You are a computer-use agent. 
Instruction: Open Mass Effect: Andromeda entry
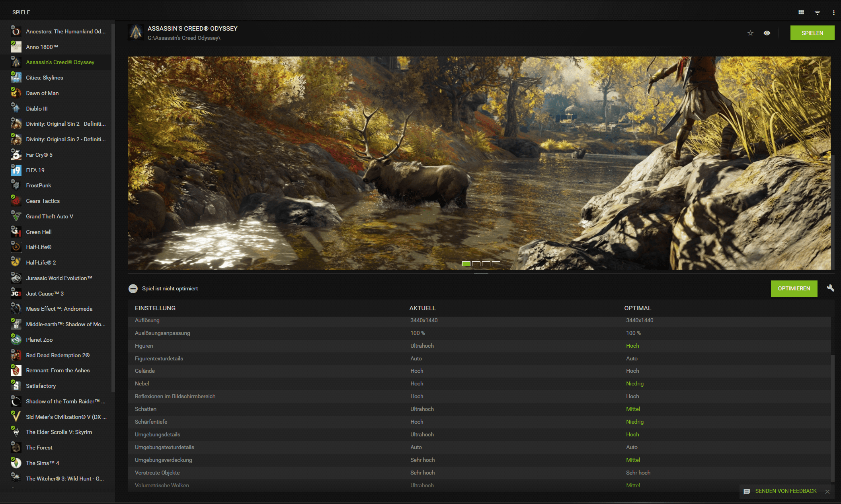56,309
